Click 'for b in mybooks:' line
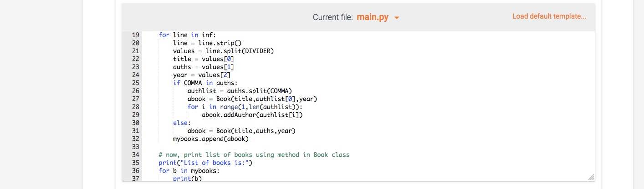 (x=189, y=170)
